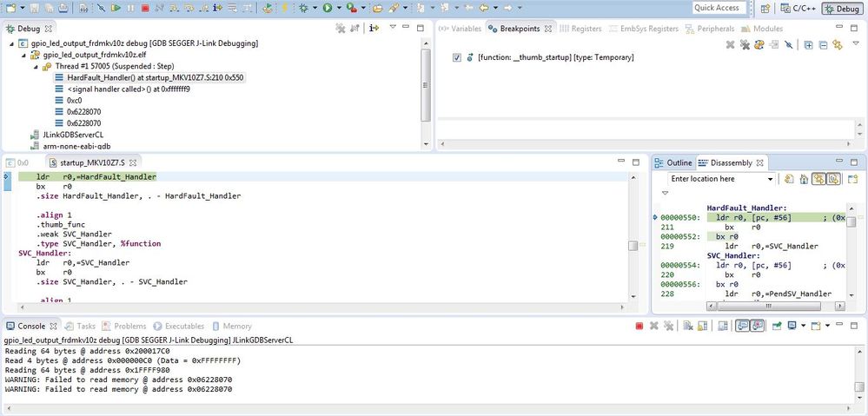Toggle Skip All Breakpoints in main toolbar

pyautogui.click(x=102, y=8)
